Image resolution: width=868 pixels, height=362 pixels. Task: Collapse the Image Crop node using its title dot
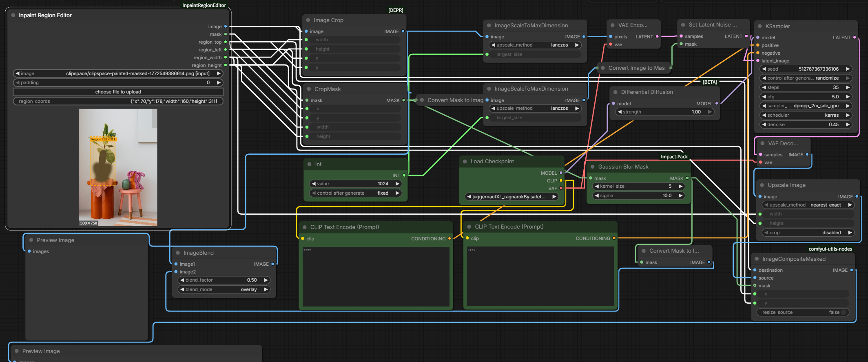click(x=308, y=20)
